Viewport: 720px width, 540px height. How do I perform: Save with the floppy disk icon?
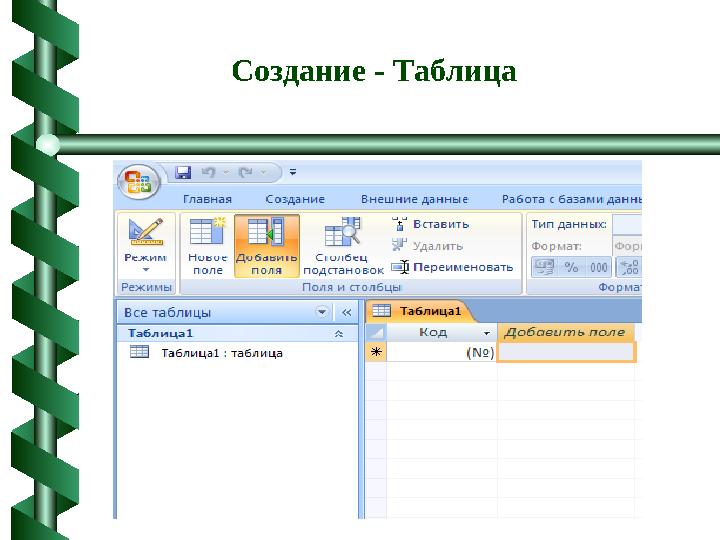(x=183, y=173)
